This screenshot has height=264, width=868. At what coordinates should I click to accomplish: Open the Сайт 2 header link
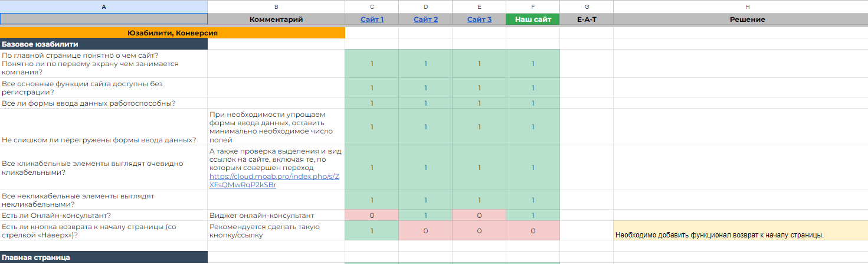coord(425,19)
